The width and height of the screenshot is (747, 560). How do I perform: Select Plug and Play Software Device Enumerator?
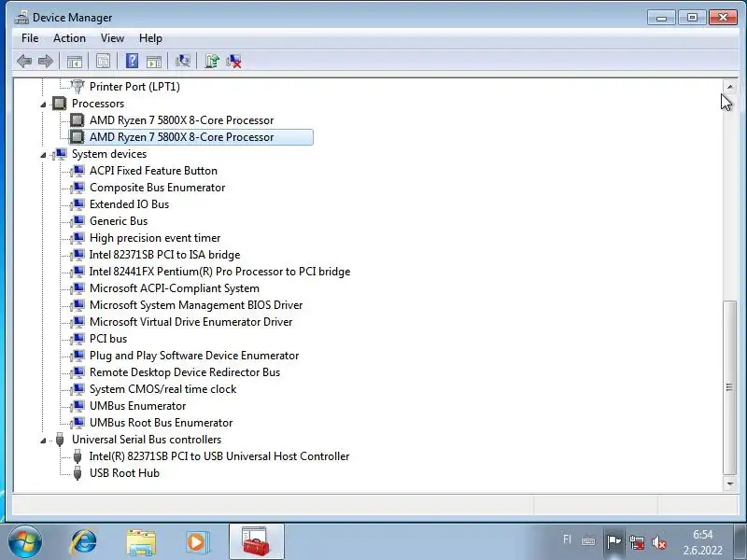pos(194,356)
